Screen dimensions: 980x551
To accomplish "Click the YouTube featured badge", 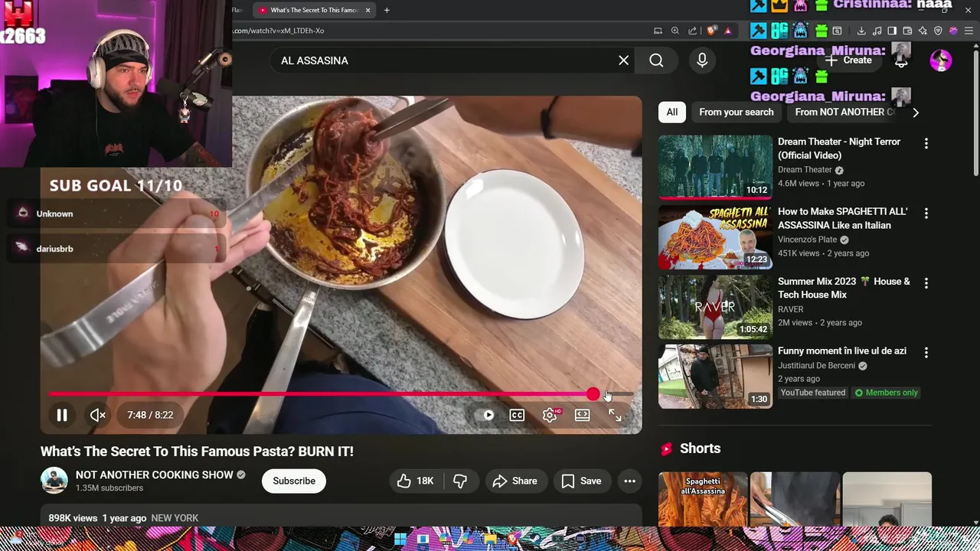I will coord(813,393).
